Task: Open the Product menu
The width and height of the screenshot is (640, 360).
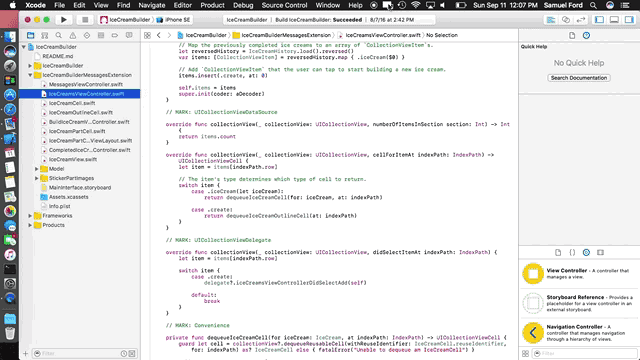Action: 212,5
